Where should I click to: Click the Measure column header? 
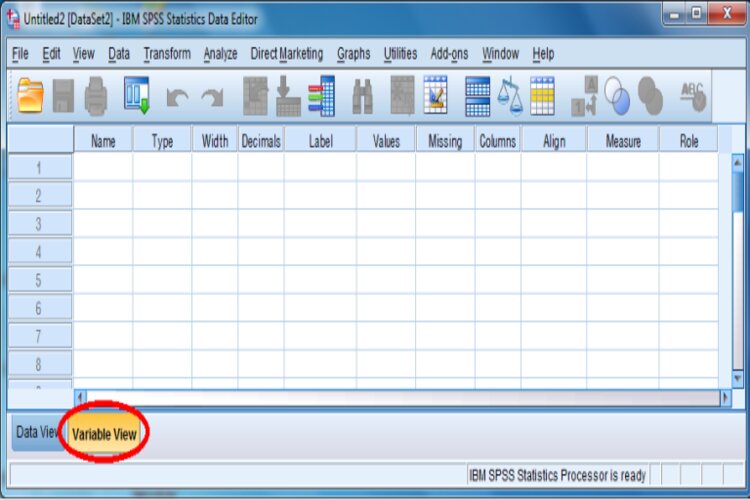click(623, 141)
